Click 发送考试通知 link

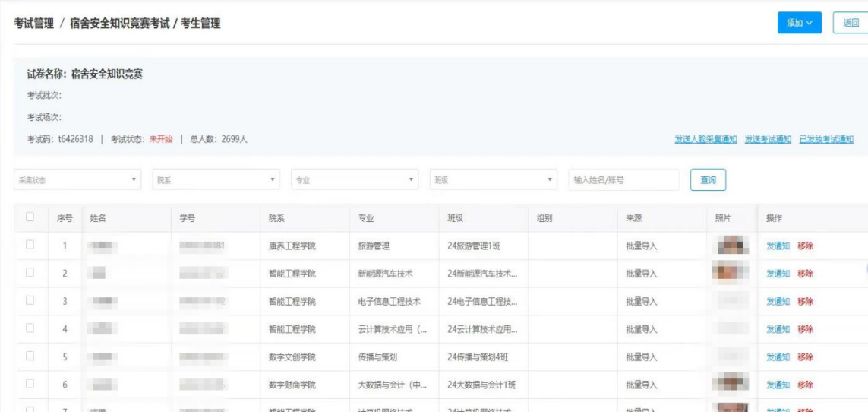(768, 139)
